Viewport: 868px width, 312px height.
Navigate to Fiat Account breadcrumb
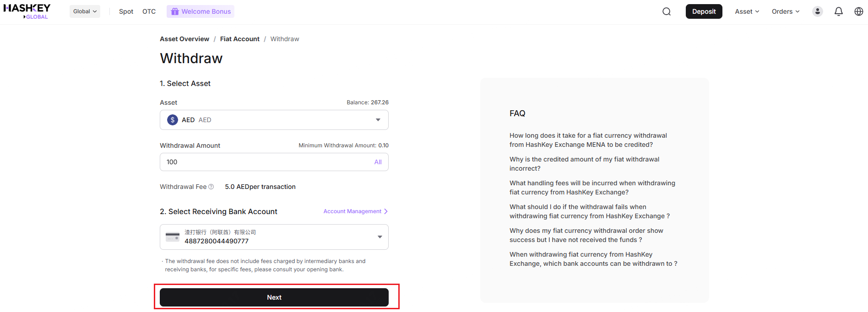239,39
